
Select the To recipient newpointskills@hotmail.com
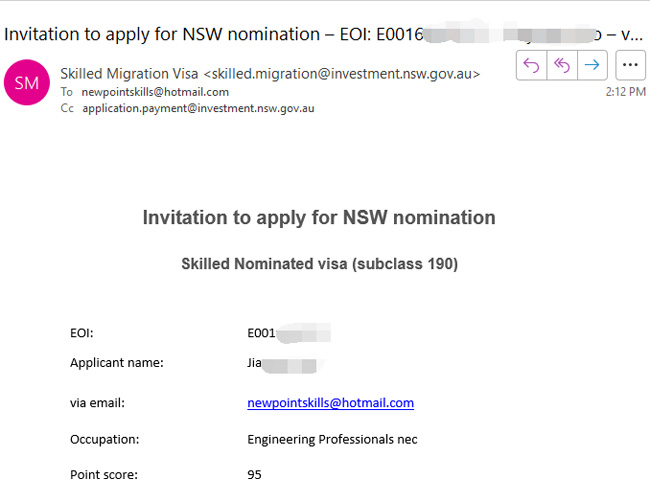[155, 92]
